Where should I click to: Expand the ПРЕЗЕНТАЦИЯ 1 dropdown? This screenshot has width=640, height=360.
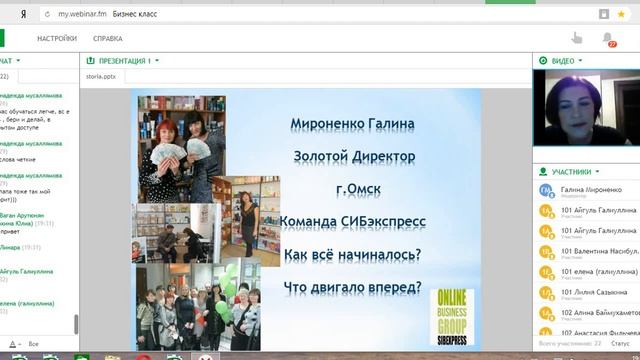pyautogui.click(x=157, y=61)
